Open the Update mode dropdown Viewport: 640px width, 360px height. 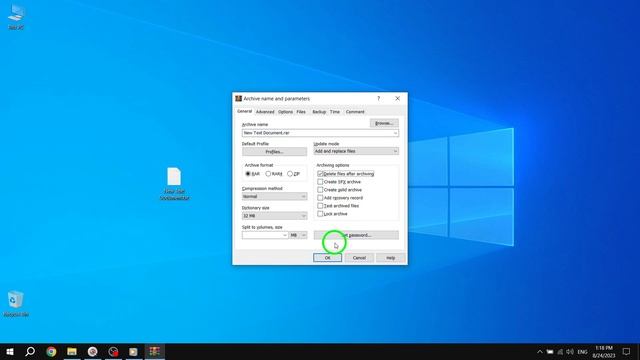pyautogui.click(x=356, y=151)
